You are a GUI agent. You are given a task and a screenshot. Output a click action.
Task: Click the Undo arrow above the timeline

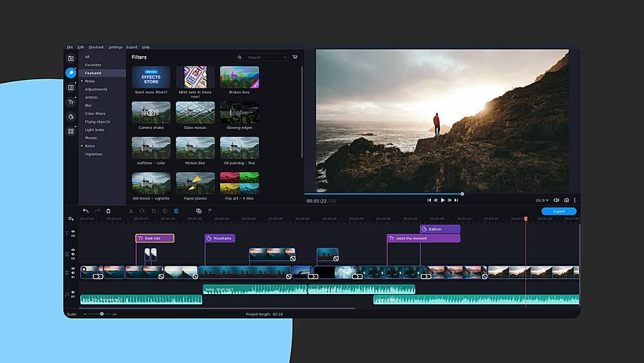[x=86, y=211]
